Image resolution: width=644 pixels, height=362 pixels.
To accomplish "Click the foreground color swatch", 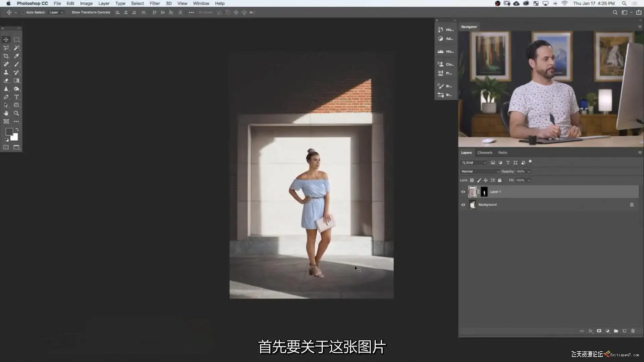I will pos(9,132).
